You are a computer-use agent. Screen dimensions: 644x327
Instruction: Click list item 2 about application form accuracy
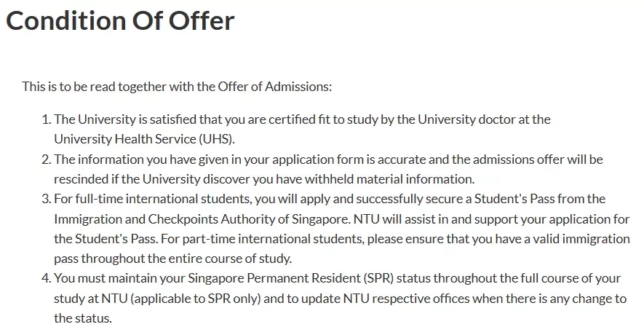[322, 169]
